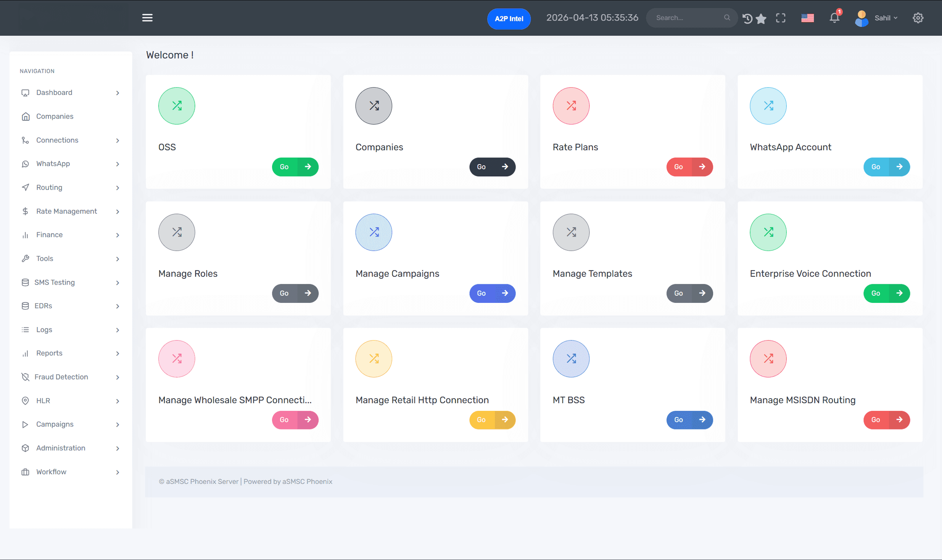Image resolution: width=942 pixels, height=560 pixels.
Task: Click Go on the Companies card
Action: (x=492, y=167)
